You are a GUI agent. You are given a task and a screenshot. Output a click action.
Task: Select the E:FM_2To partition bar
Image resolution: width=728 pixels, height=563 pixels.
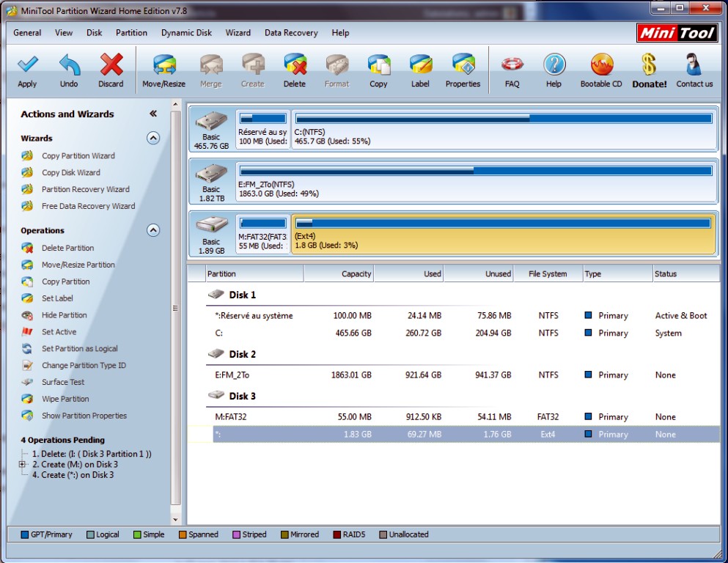coord(477,182)
